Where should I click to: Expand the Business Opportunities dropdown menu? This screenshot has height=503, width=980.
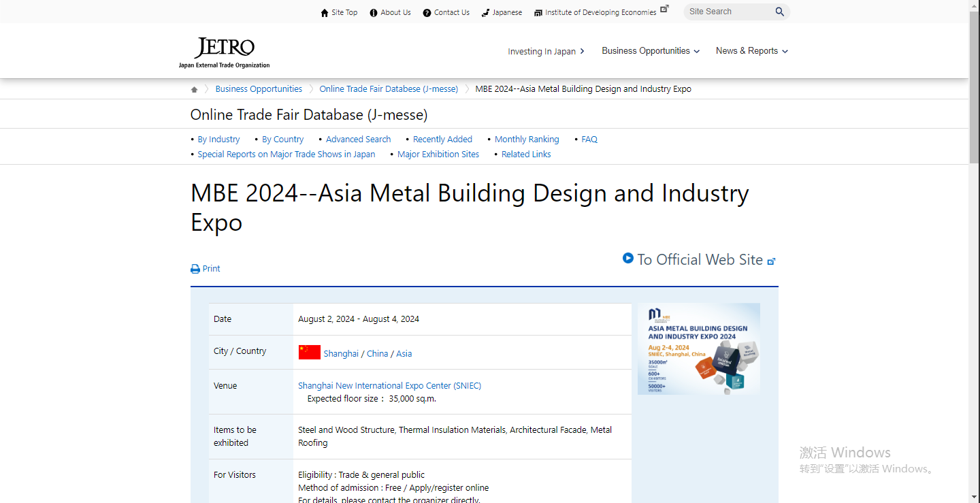[x=651, y=51]
